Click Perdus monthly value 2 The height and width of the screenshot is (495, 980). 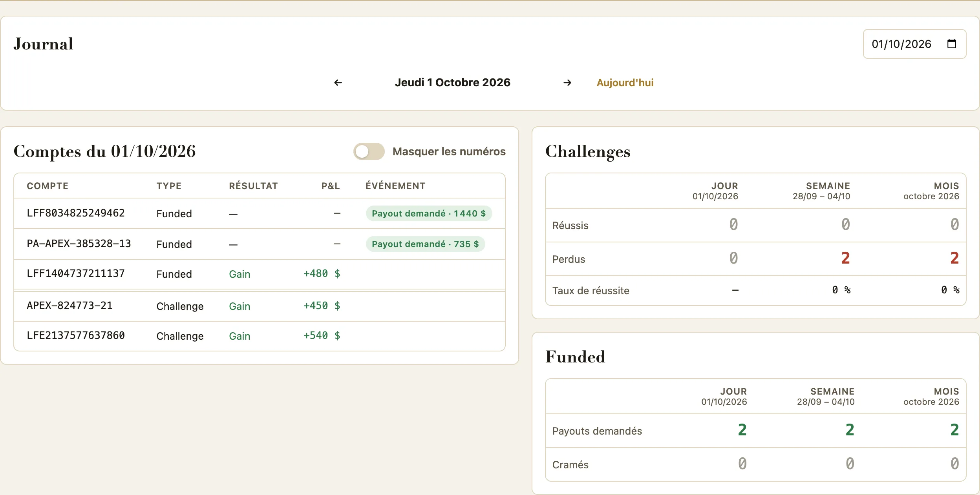(x=955, y=258)
